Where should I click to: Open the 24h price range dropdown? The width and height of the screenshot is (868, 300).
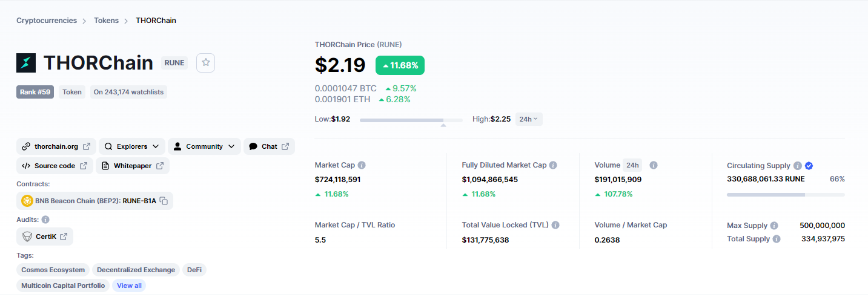tap(529, 119)
